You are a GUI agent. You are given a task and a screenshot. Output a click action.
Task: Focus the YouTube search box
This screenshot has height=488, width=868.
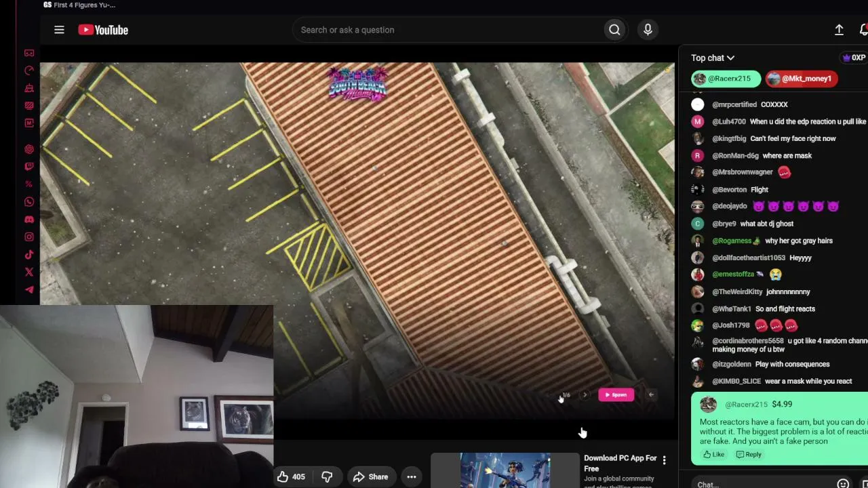[x=448, y=30]
